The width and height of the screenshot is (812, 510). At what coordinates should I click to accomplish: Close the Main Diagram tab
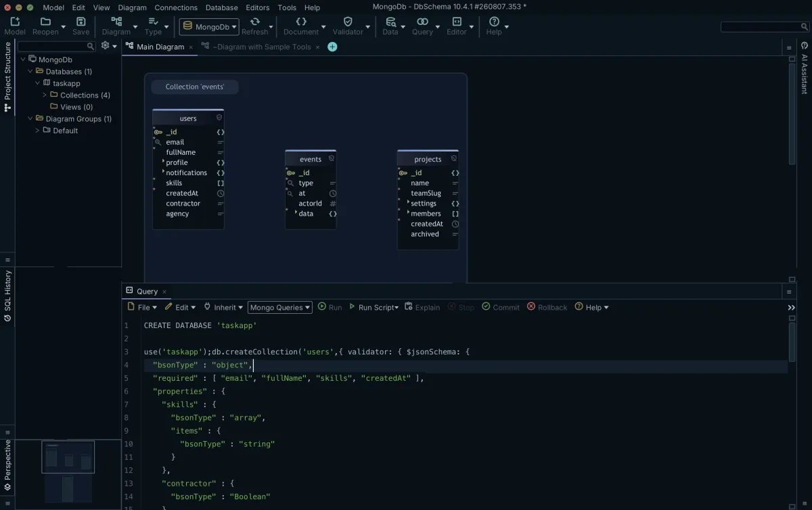(x=191, y=47)
